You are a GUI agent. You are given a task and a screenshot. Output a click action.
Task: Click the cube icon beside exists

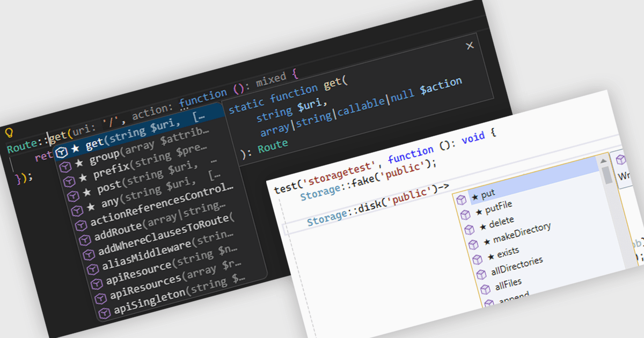[x=477, y=260]
